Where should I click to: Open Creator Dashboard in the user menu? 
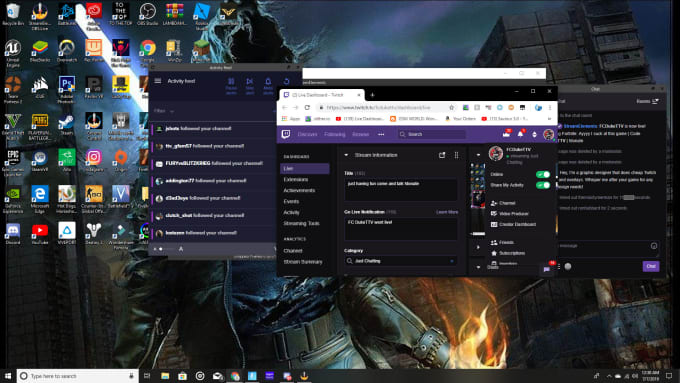pyautogui.click(x=513, y=225)
